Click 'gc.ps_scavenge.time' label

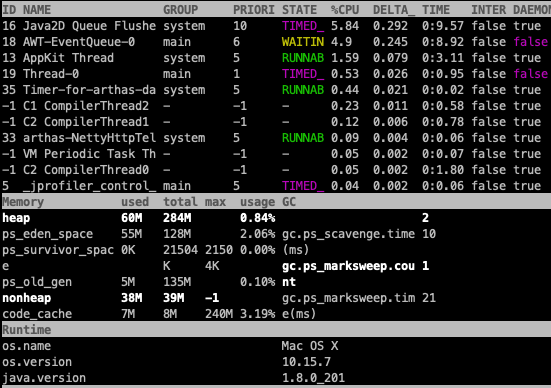point(348,234)
